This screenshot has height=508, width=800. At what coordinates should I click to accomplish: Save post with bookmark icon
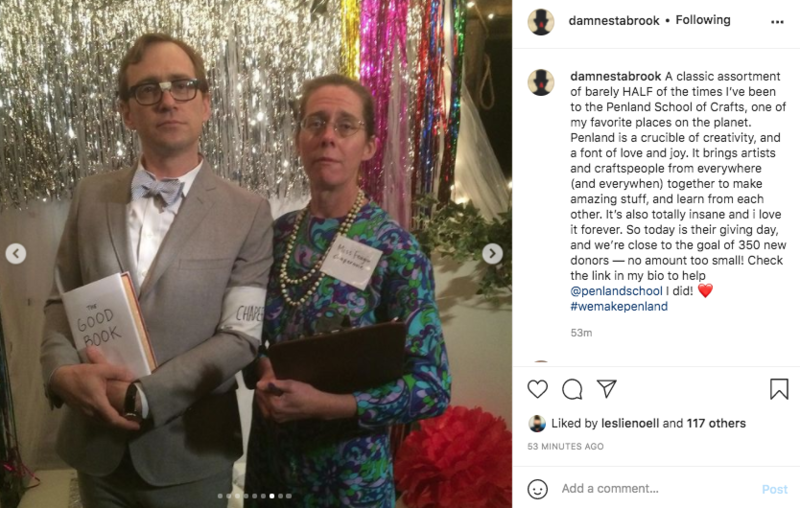coord(779,389)
